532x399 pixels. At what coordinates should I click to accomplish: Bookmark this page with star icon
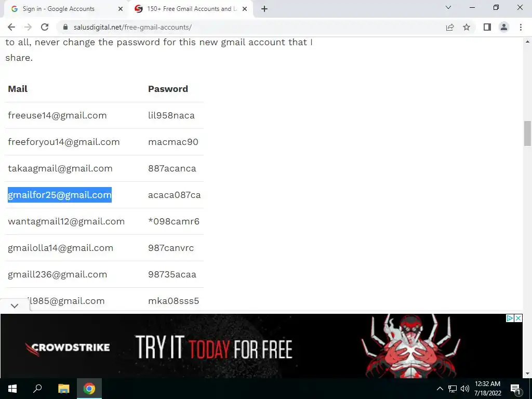click(x=467, y=27)
